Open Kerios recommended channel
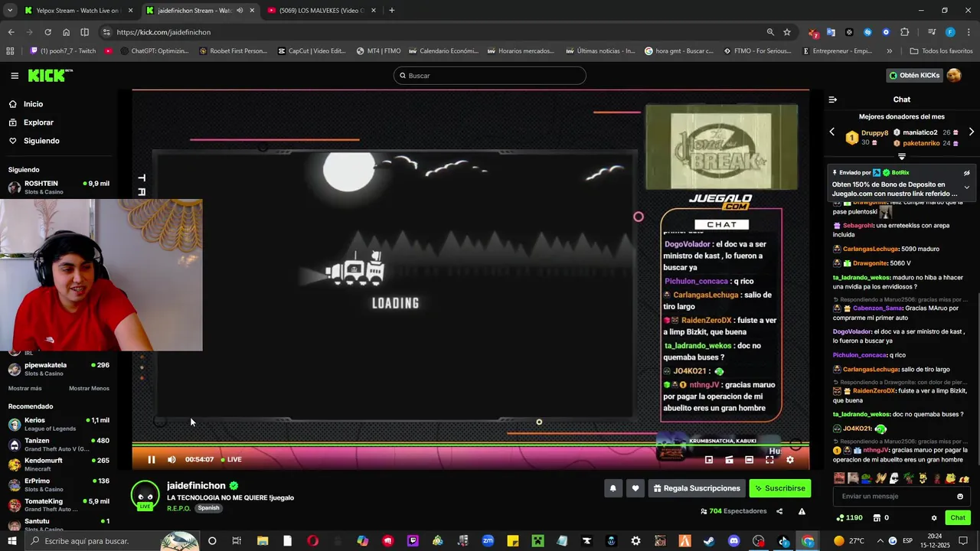This screenshot has width=980, height=551. point(59,424)
